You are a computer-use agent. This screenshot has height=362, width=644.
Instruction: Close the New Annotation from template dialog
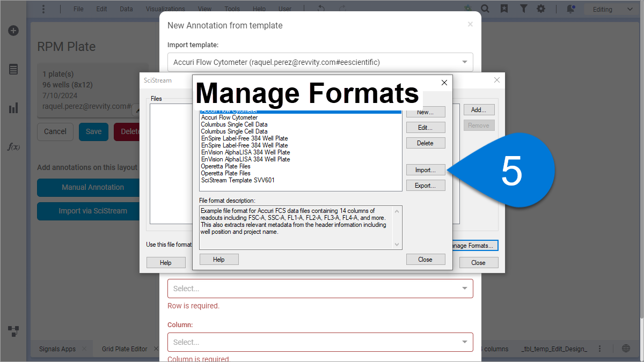point(470,24)
